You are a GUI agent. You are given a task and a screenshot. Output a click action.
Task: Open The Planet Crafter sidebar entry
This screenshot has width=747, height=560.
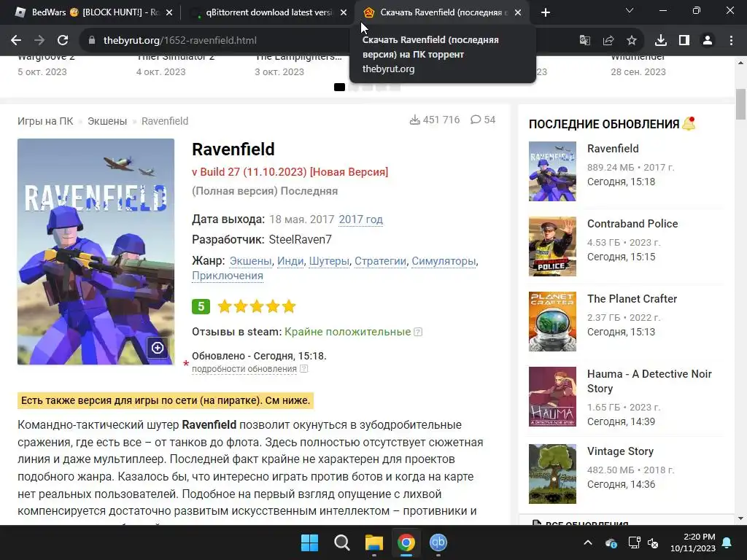[x=632, y=299]
